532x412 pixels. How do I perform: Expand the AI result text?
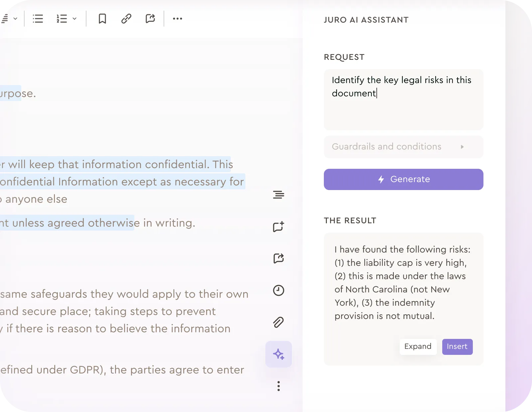pos(418,347)
